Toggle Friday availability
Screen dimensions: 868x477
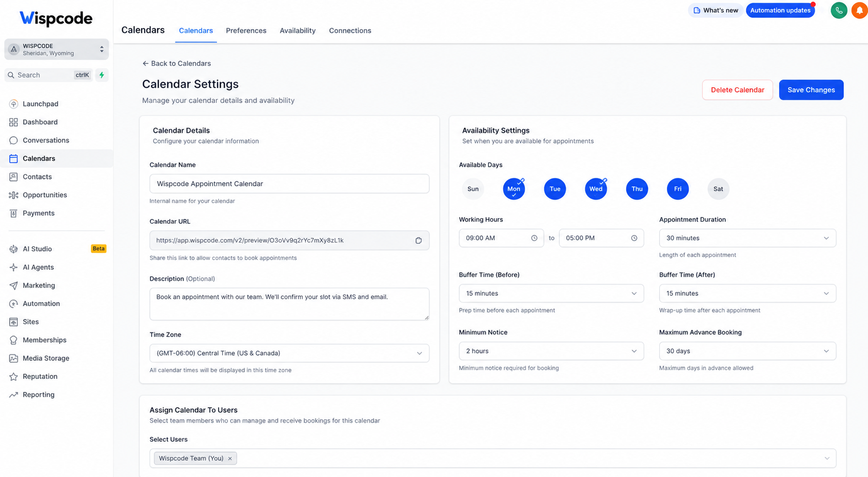click(678, 189)
